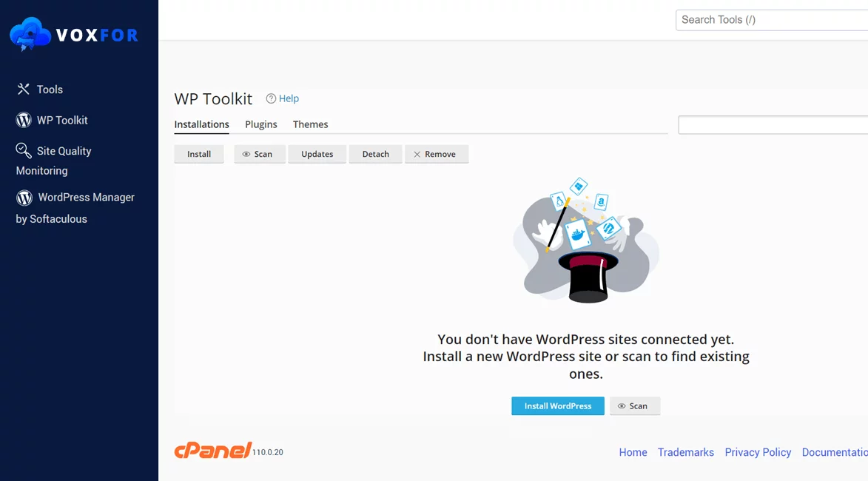Open the Documentation footer link
Image resolution: width=868 pixels, height=481 pixels.
click(835, 452)
